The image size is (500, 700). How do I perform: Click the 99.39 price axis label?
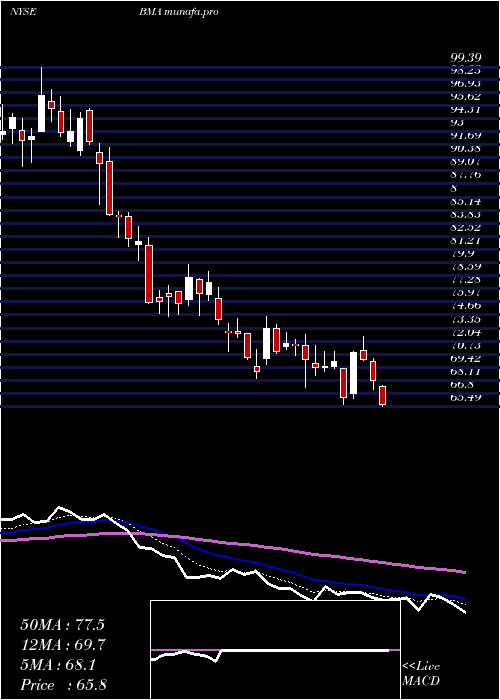tap(466, 58)
